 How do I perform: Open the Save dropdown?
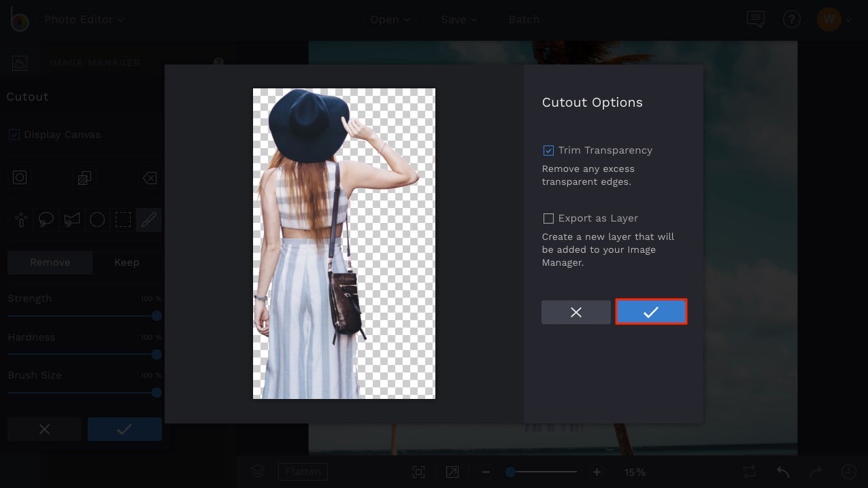457,19
